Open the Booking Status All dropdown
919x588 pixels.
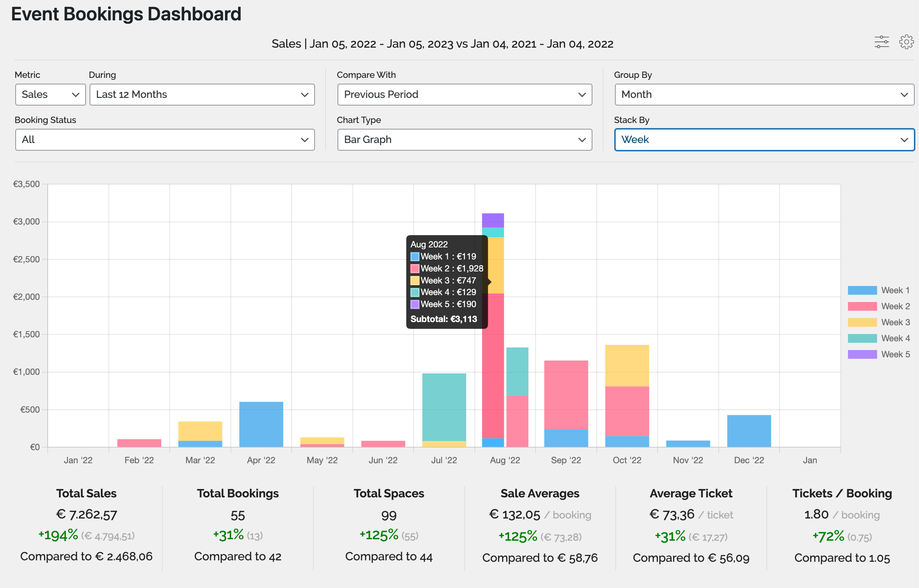coord(165,140)
